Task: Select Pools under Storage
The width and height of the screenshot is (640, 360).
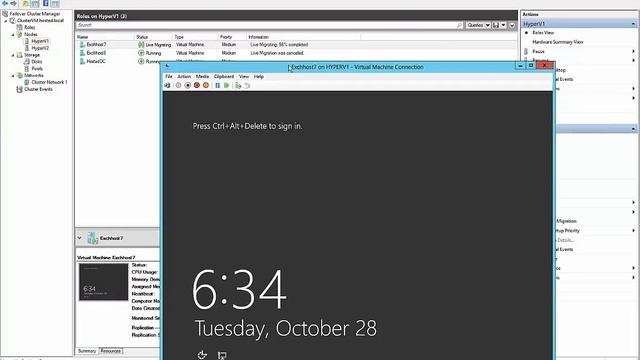Action: click(x=37, y=69)
